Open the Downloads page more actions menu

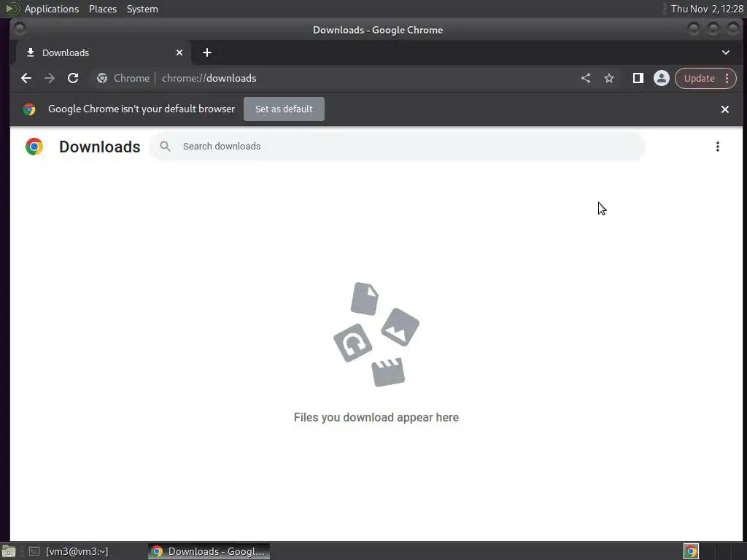coord(718,147)
